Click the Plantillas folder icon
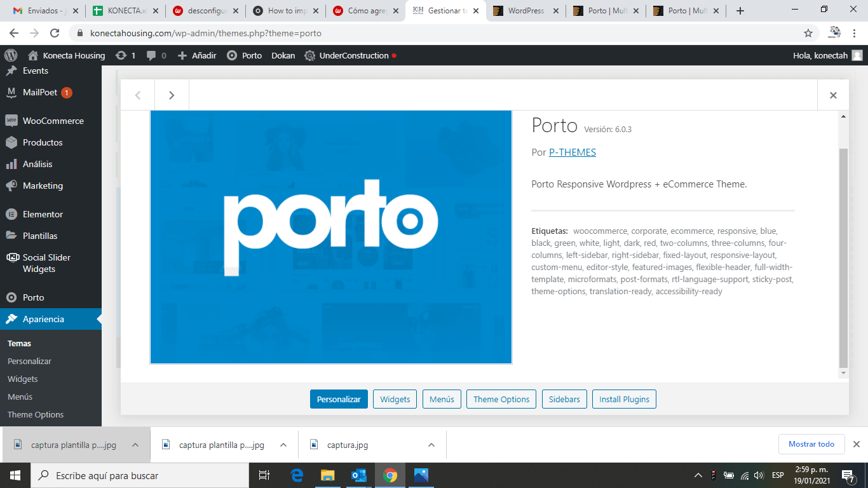 pos(11,236)
